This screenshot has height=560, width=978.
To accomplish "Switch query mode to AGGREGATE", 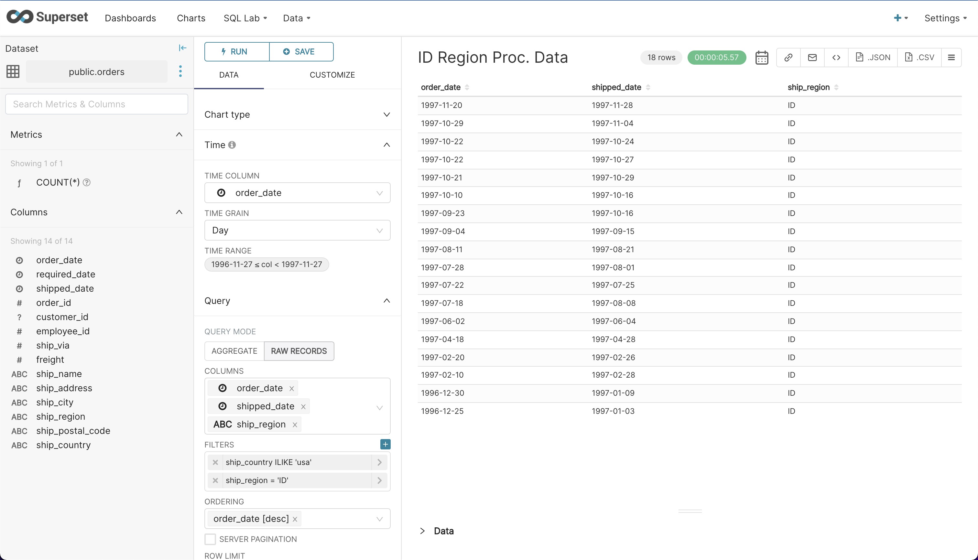I will click(x=234, y=351).
